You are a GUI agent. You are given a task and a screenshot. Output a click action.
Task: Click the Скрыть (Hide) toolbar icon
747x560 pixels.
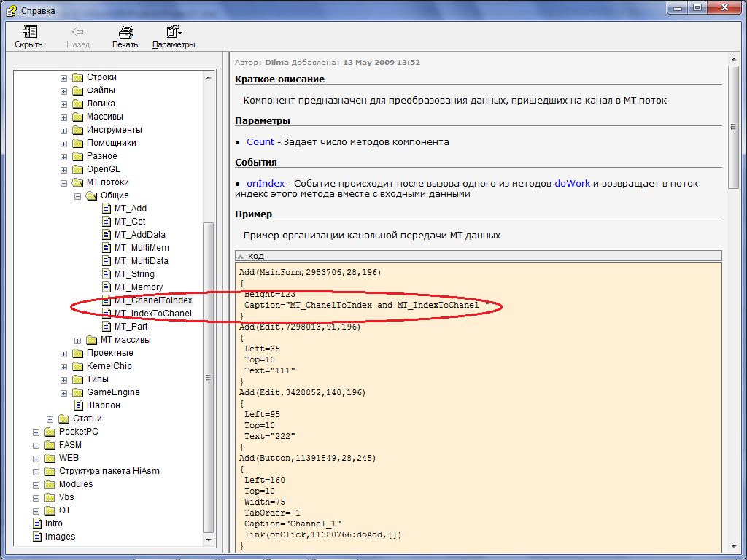coord(29,32)
